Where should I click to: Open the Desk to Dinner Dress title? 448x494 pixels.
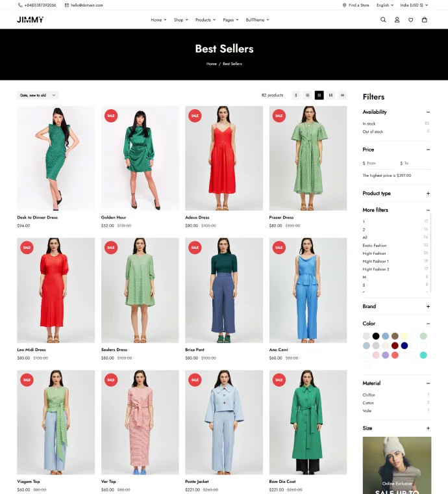coord(38,217)
